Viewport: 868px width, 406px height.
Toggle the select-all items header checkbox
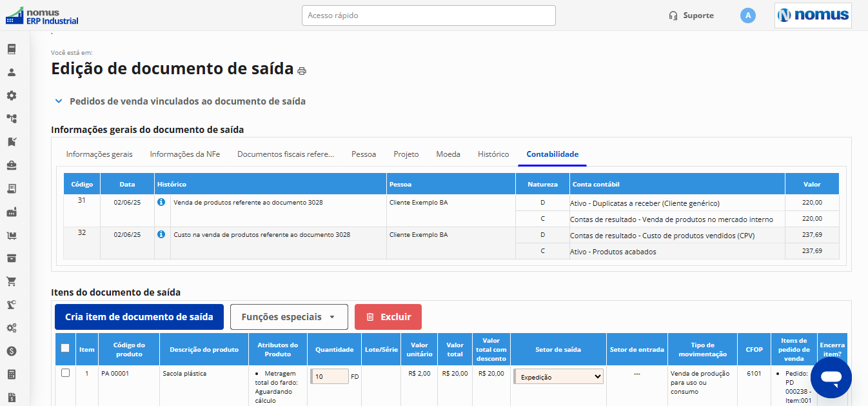[65, 348]
